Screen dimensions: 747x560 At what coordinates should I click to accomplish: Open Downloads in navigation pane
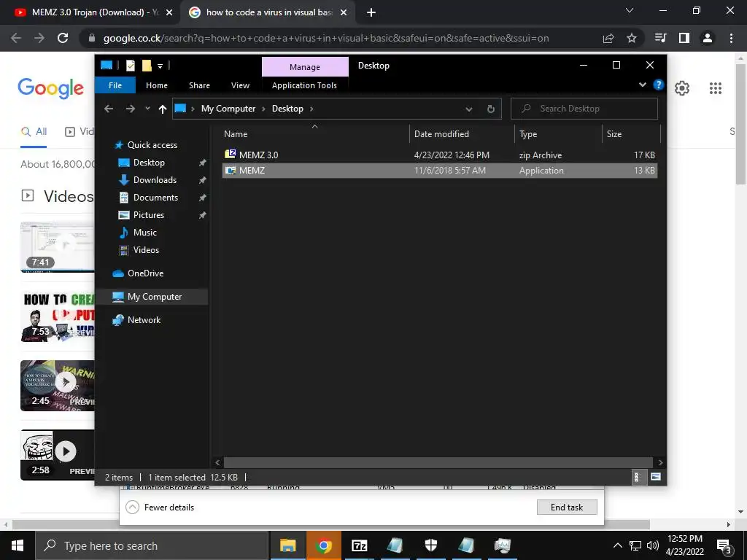click(x=155, y=180)
